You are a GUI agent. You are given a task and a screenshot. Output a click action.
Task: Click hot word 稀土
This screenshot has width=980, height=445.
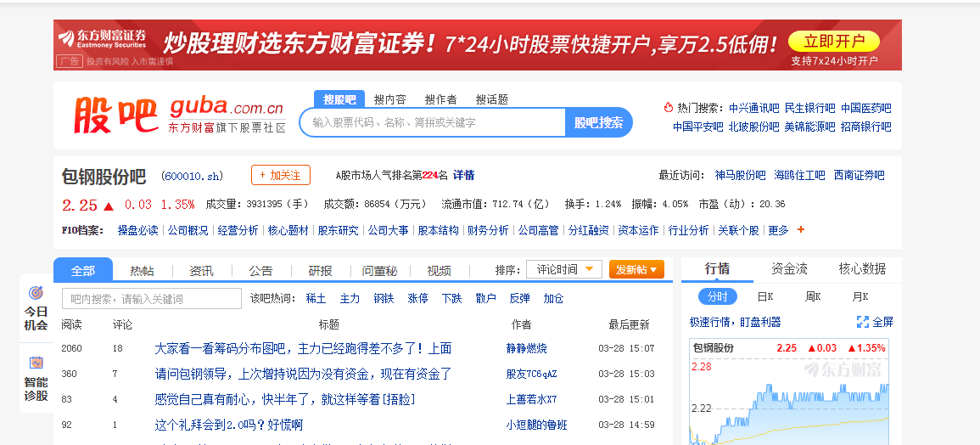click(316, 299)
